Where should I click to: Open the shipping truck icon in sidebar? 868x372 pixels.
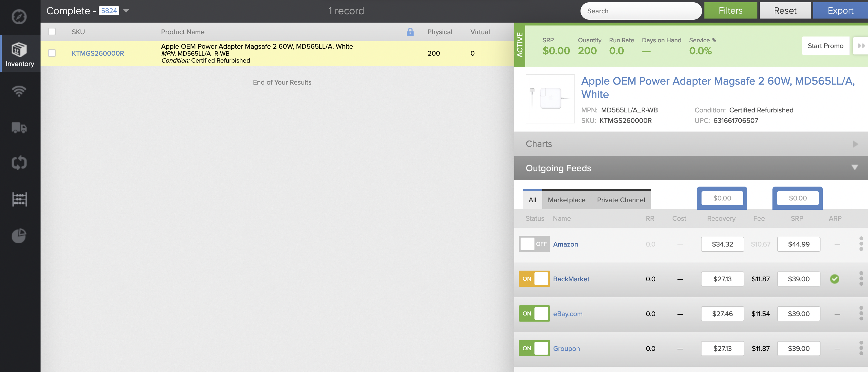tap(19, 128)
